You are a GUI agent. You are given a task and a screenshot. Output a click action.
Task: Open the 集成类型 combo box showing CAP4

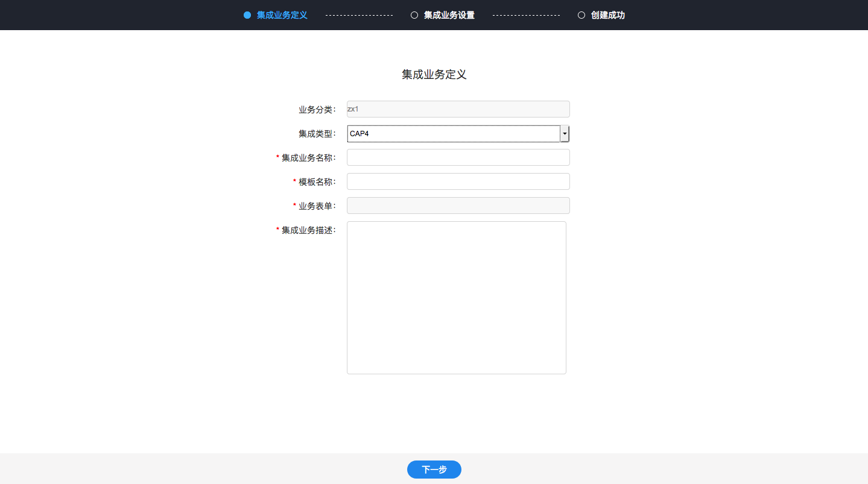[x=458, y=134]
